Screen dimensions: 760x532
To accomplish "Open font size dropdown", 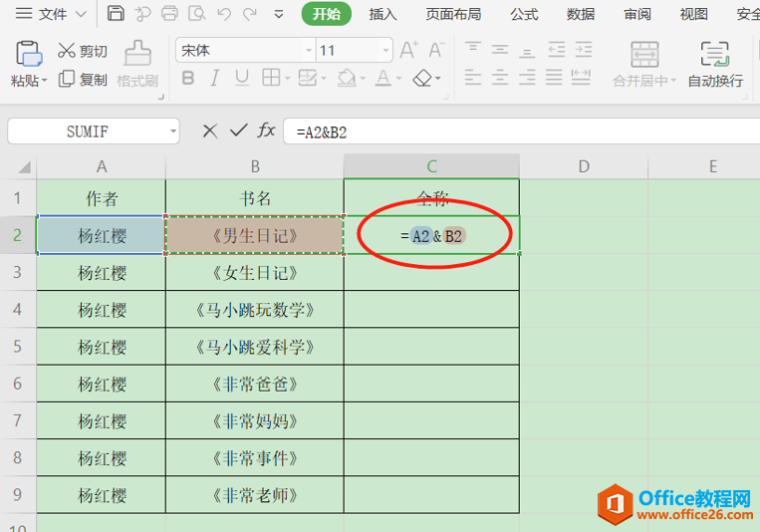I will 385,50.
